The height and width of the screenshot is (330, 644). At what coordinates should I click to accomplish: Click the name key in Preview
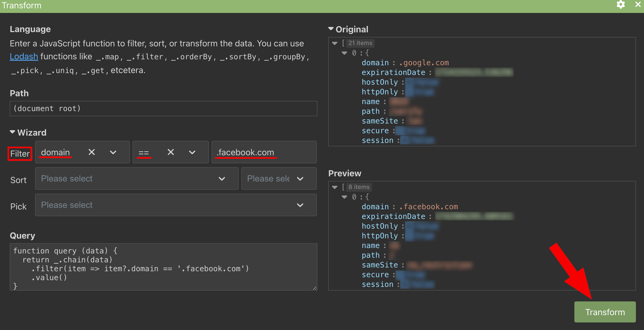click(x=371, y=245)
